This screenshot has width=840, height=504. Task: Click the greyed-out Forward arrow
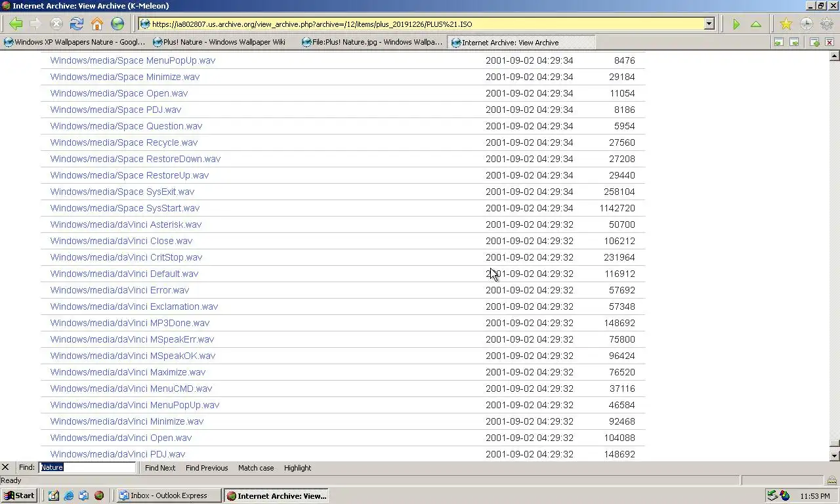point(35,24)
